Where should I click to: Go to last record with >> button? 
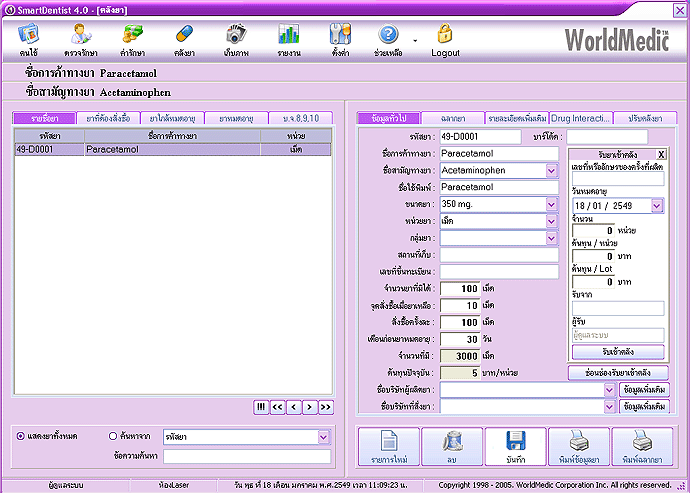click(326, 407)
